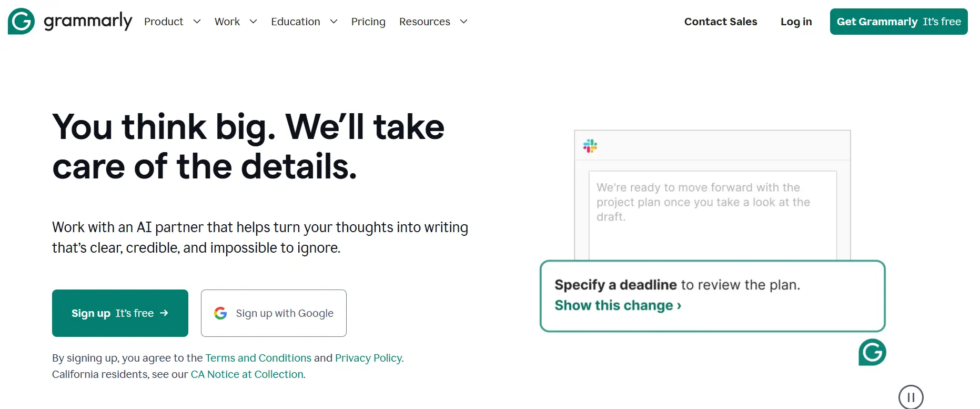Screen dimensions: 980x409
Task: Open the Log in page
Action: pos(796,22)
